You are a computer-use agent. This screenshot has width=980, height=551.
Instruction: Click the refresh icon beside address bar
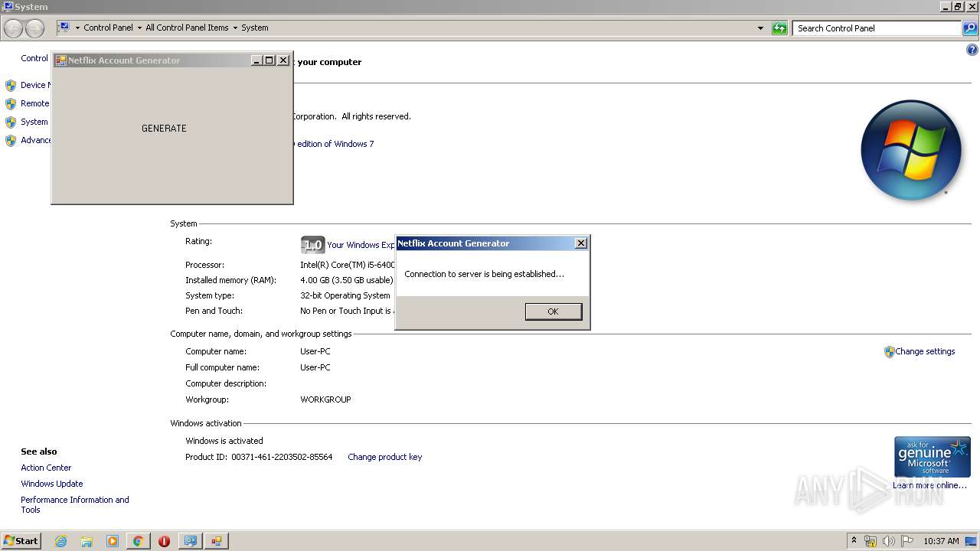[779, 28]
